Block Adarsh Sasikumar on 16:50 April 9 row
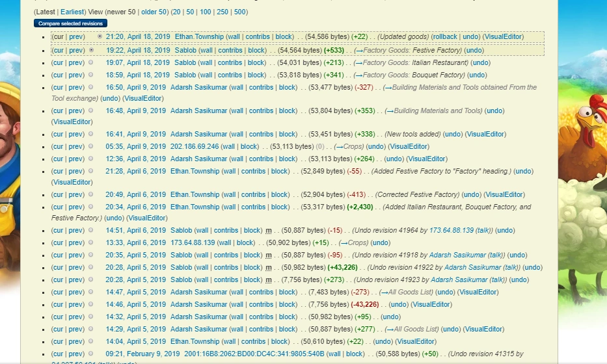The width and height of the screenshot is (607, 364). (x=288, y=87)
